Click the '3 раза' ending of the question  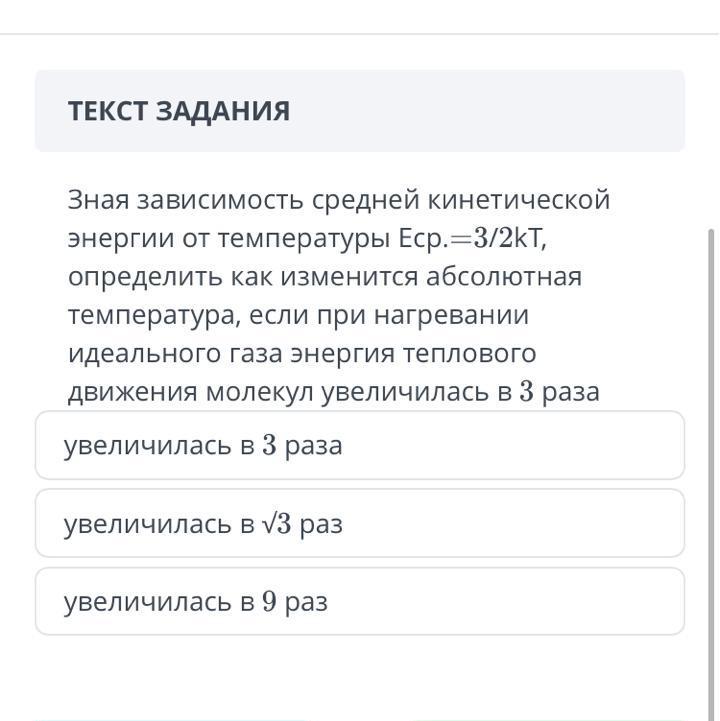coord(560,392)
